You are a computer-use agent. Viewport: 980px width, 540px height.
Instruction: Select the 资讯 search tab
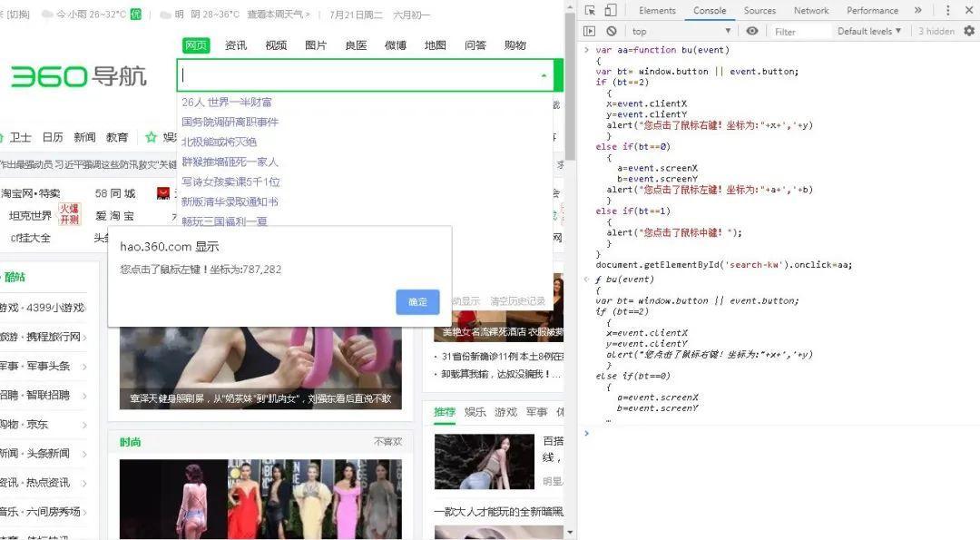236,45
